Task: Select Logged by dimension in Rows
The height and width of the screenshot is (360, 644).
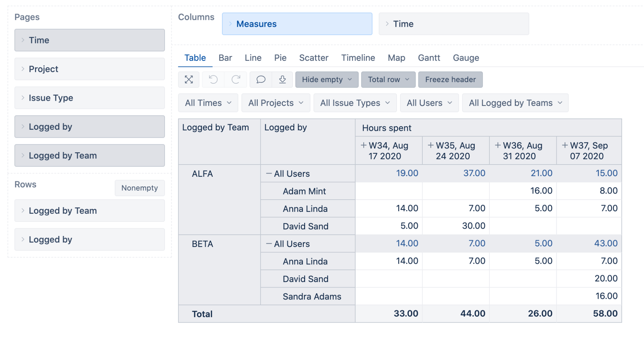Action: 90,240
